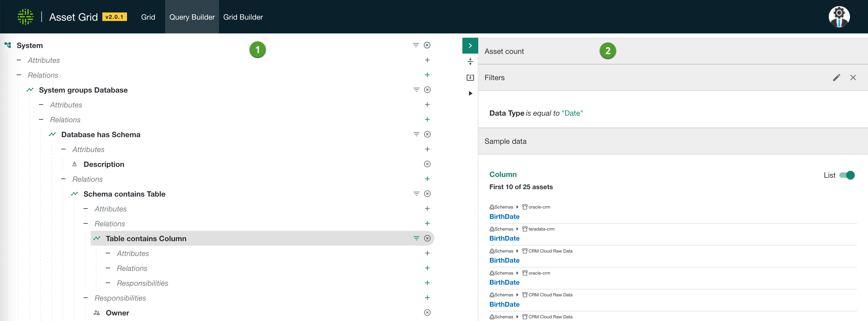Click the Data Type filter condition text
The image size is (868, 321).
click(x=536, y=113)
